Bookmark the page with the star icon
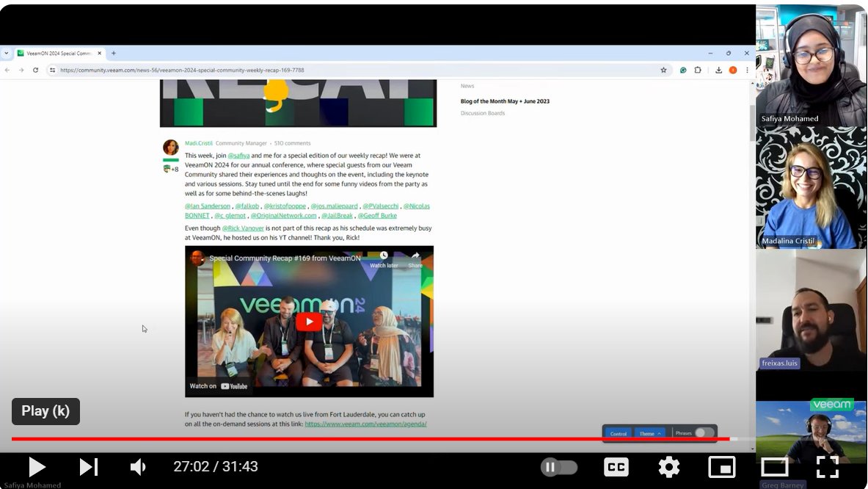The image size is (868, 489). (663, 70)
